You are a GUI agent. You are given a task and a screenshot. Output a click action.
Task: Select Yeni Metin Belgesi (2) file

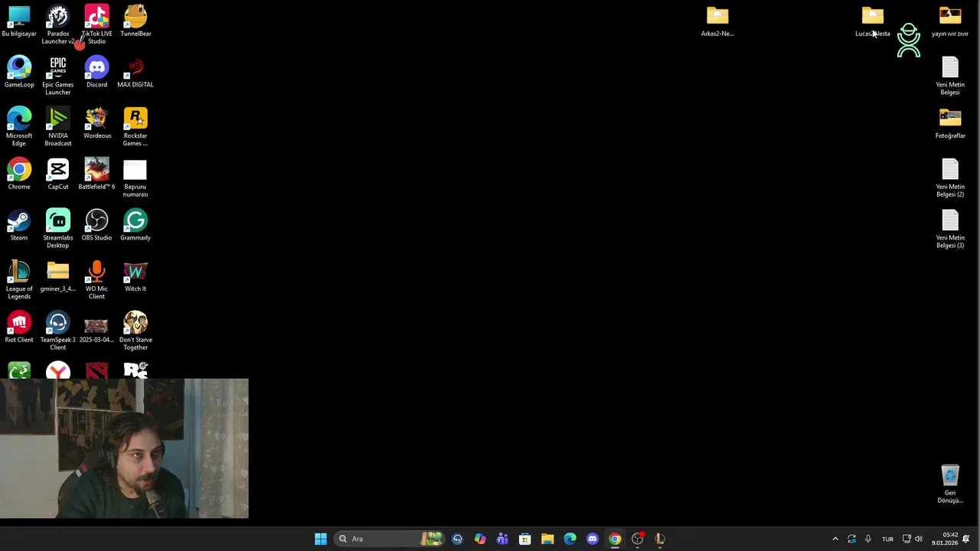point(950,178)
